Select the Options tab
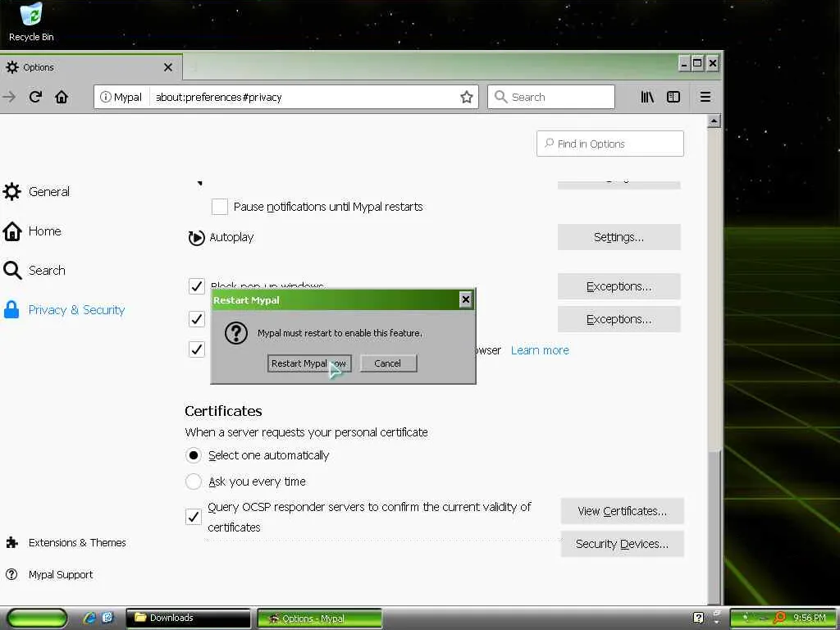Screen dimensions: 840x630 coord(90,67)
